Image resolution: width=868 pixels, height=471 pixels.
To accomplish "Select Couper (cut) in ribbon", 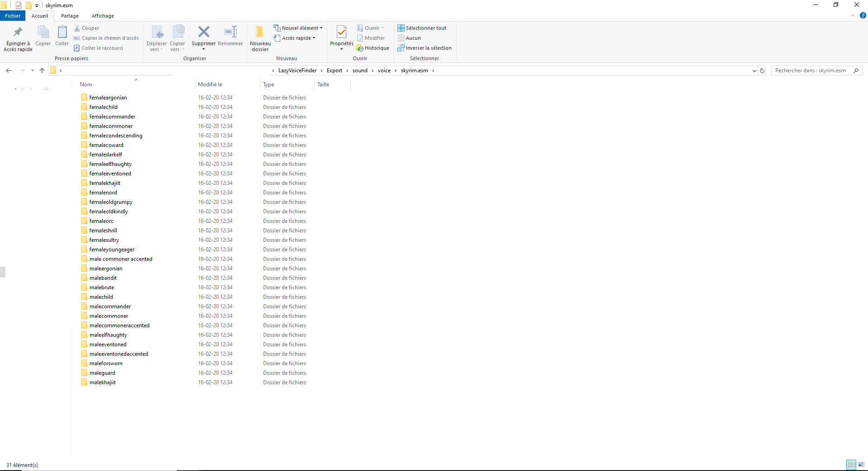I will (87, 28).
